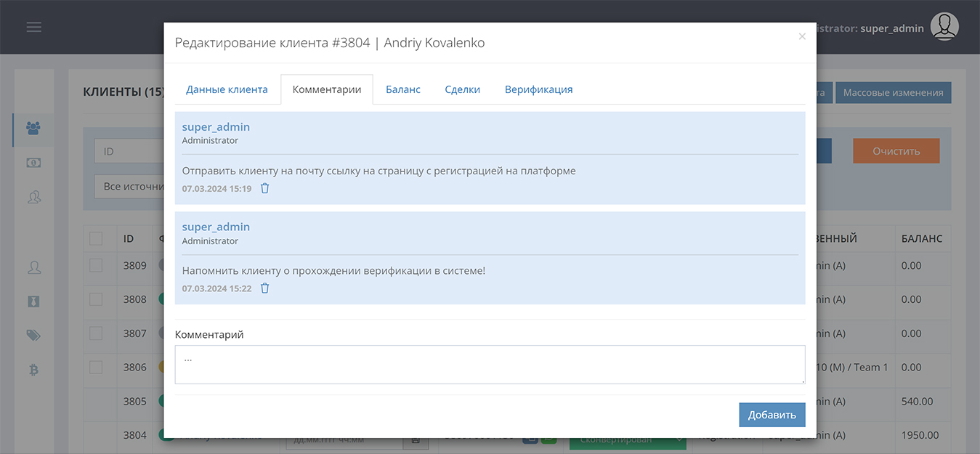The height and width of the screenshot is (454, 980).
Task: Close the client editing dialog
Action: click(801, 36)
